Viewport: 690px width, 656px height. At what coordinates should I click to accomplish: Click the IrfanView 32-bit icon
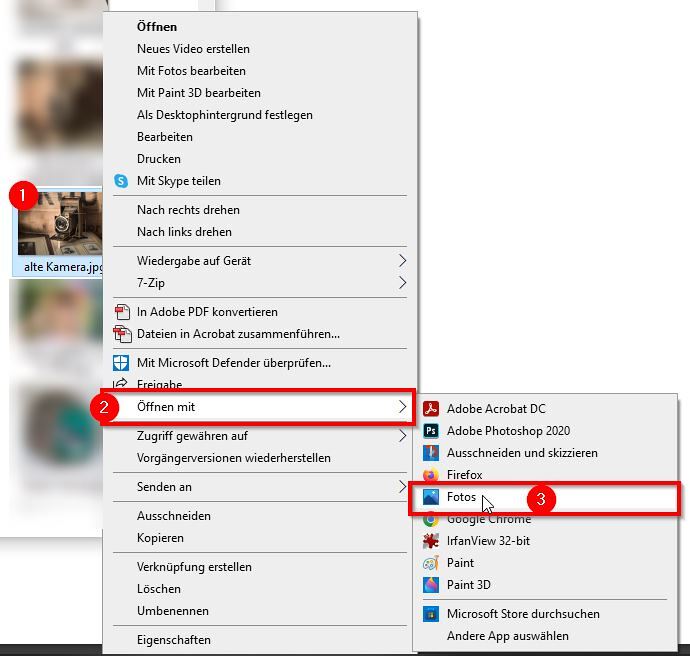click(431, 541)
